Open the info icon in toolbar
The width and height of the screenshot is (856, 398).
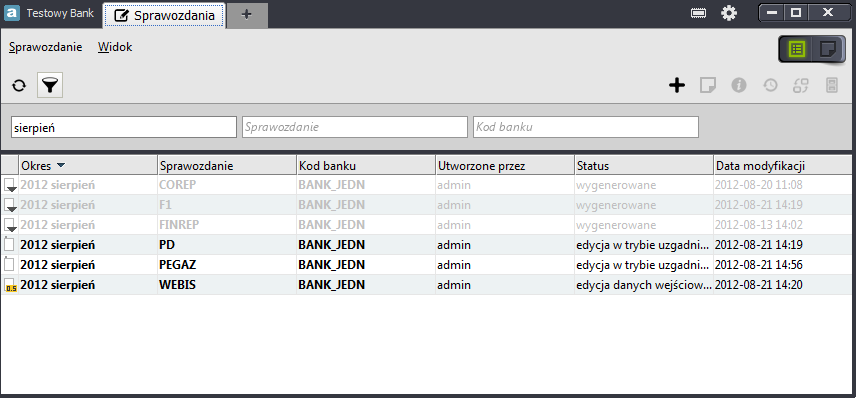(x=739, y=85)
